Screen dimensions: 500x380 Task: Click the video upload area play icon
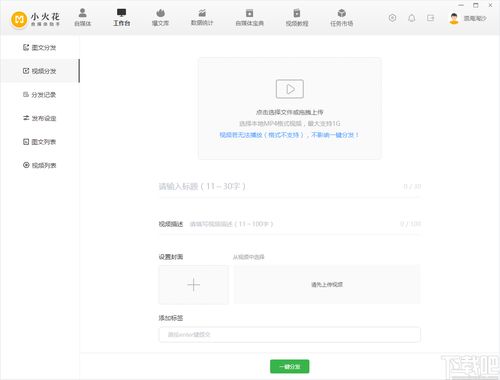tap(290, 89)
